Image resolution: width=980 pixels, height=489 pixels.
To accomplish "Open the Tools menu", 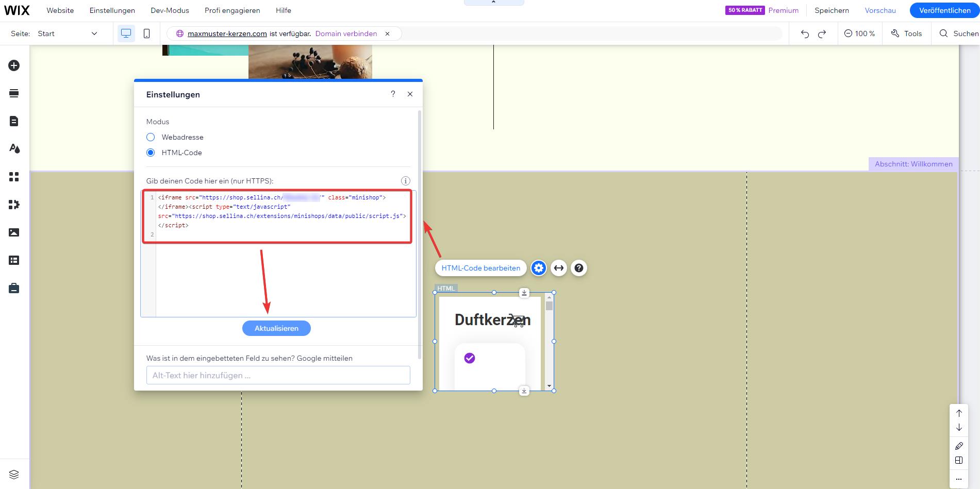I will (906, 33).
